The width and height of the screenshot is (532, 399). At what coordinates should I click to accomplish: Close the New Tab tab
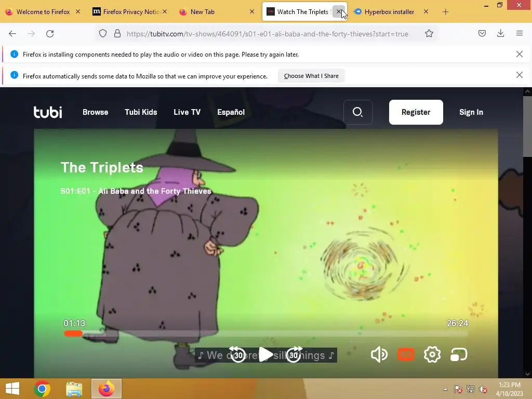tap(252, 11)
